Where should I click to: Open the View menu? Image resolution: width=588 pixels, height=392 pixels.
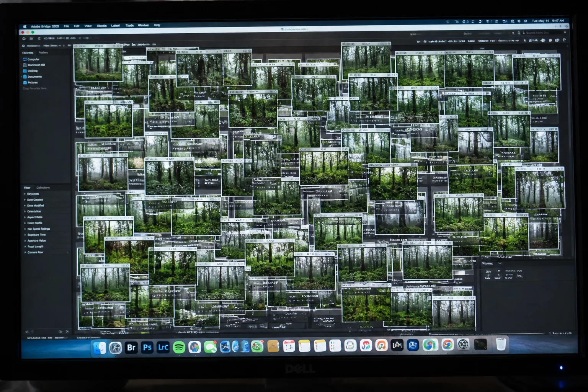pos(88,26)
